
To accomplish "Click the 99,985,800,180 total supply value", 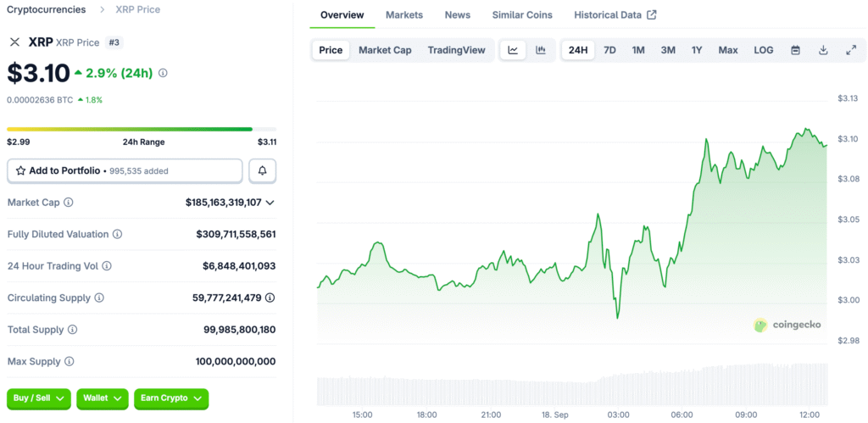I will point(240,330).
